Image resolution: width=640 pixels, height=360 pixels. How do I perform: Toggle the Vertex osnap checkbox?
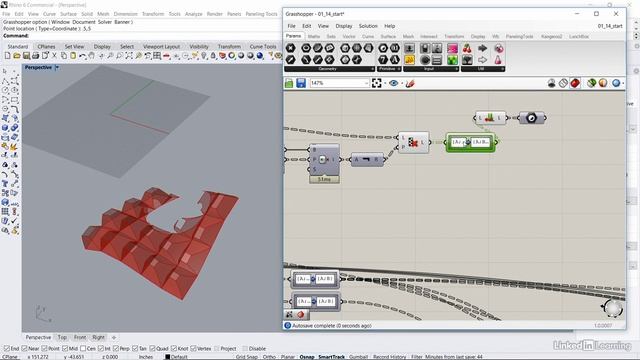tap(193, 349)
